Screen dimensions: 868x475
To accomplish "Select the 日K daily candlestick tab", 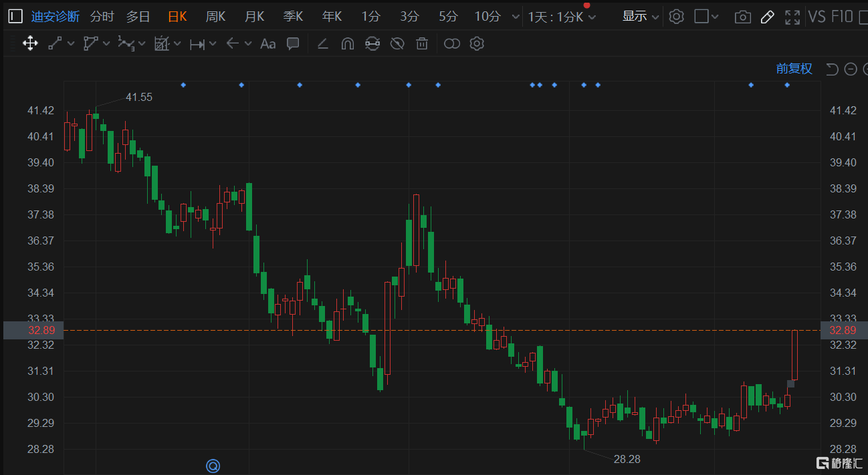I will point(177,17).
